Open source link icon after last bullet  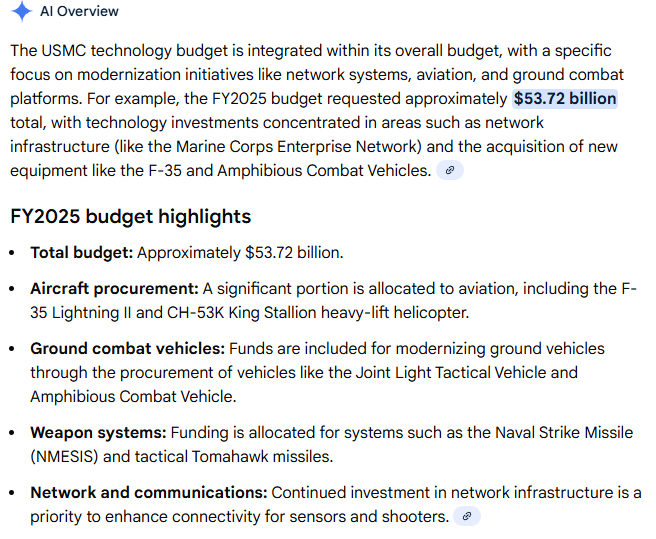[467, 517]
